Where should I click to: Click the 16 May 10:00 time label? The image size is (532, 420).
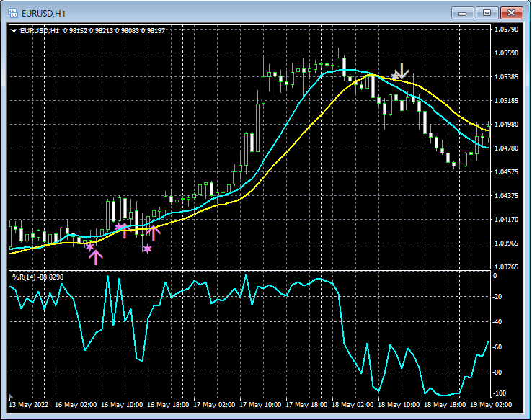(122, 405)
